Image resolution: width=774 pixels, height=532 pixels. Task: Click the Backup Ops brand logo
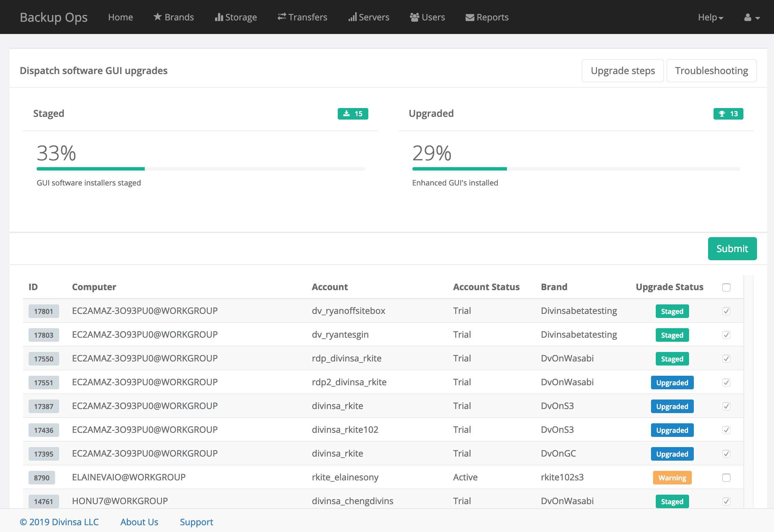tap(54, 17)
